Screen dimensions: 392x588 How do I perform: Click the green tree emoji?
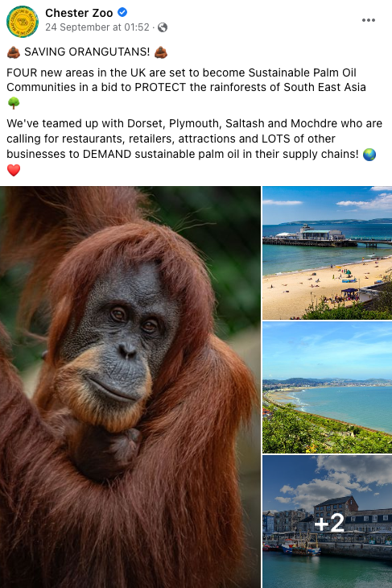click(14, 103)
